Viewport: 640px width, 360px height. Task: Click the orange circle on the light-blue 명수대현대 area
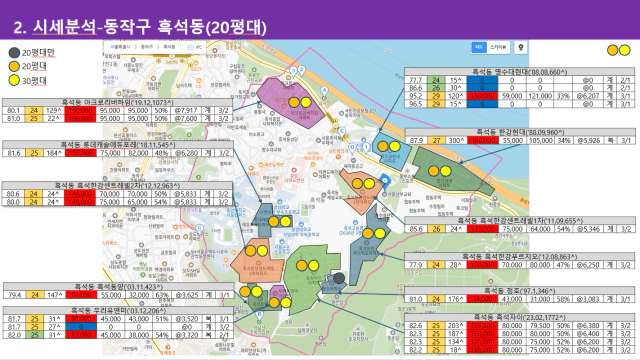[383, 146]
